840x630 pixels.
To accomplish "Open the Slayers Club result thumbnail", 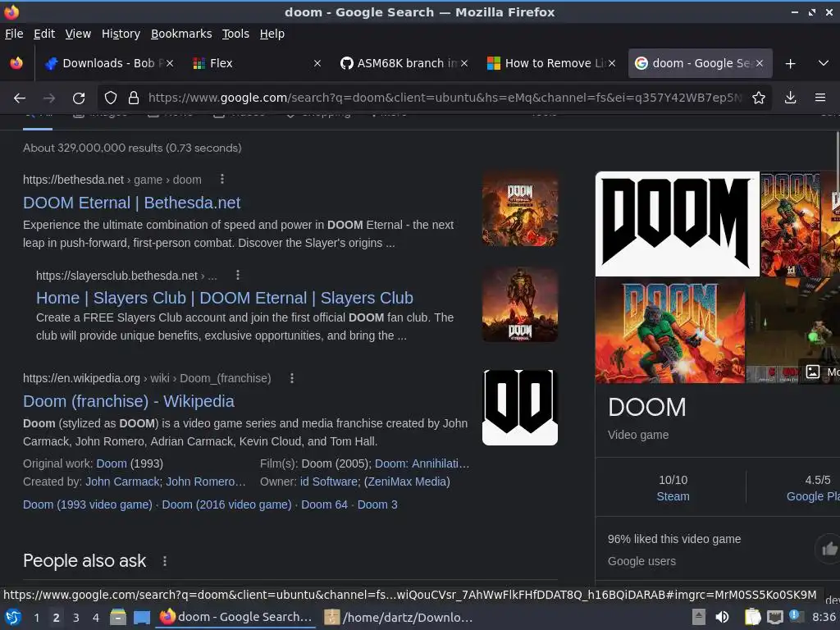I will tap(519, 305).
